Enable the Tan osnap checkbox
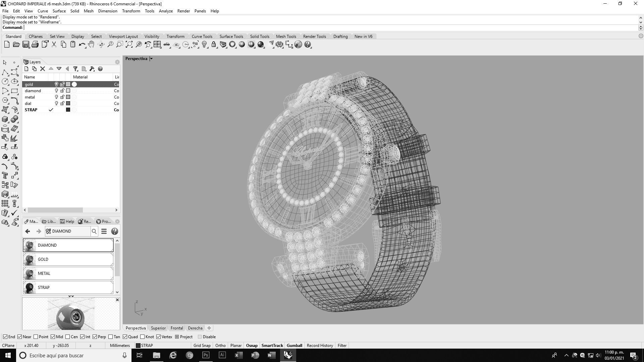 click(111, 337)
